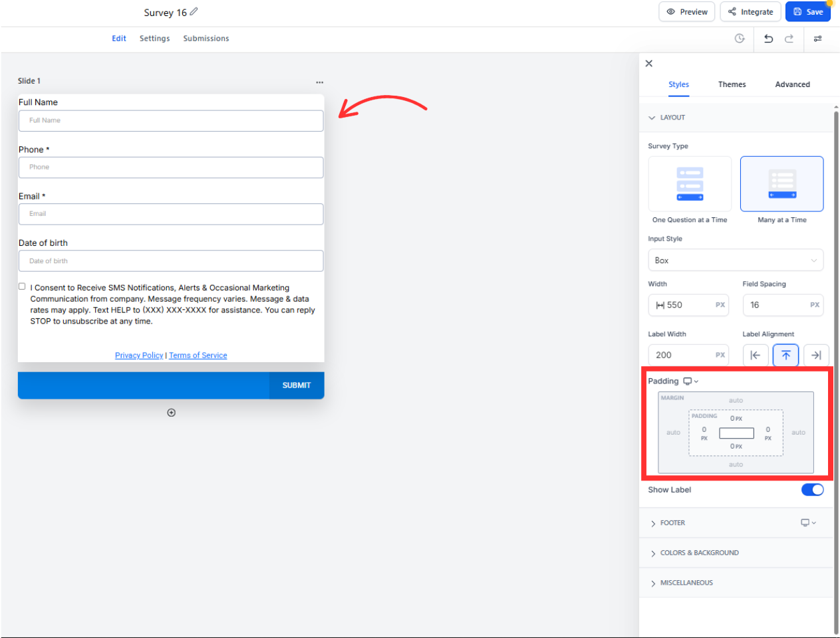This screenshot has width=840, height=638.
Task: Select One Question at a Time type
Action: tap(690, 184)
